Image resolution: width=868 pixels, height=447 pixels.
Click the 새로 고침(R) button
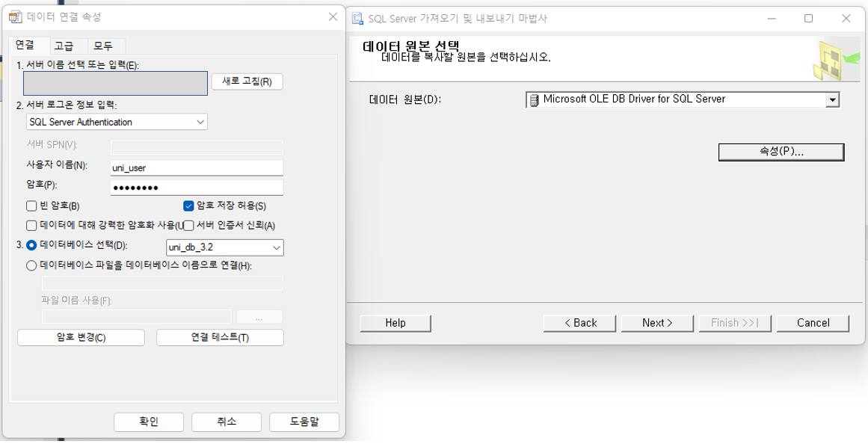[247, 81]
